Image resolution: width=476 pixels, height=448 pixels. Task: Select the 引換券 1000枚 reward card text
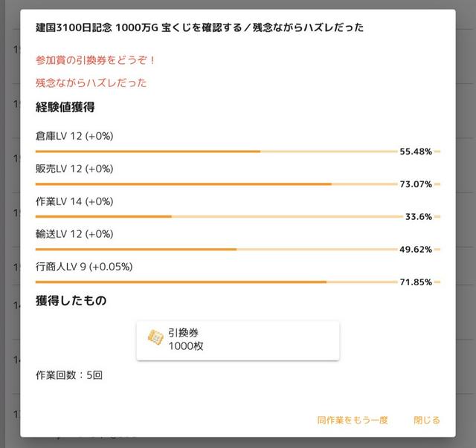186,340
